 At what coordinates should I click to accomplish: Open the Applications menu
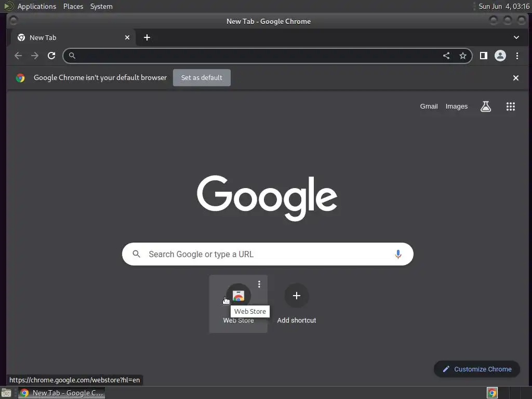[x=37, y=6]
